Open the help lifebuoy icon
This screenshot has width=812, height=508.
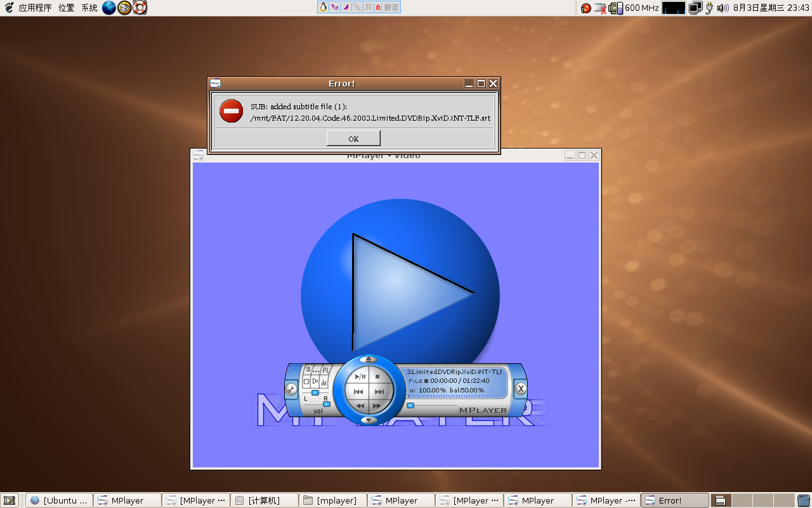pos(140,8)
